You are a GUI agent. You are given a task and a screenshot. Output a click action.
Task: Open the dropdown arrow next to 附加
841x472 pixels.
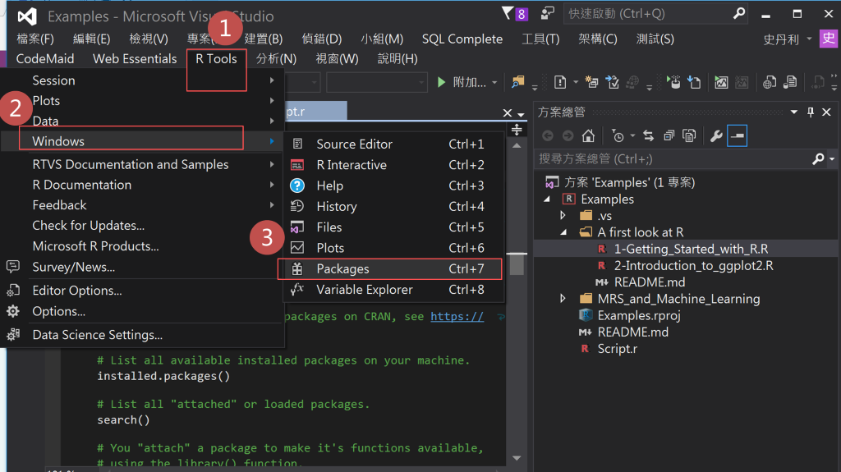point(495,83)
